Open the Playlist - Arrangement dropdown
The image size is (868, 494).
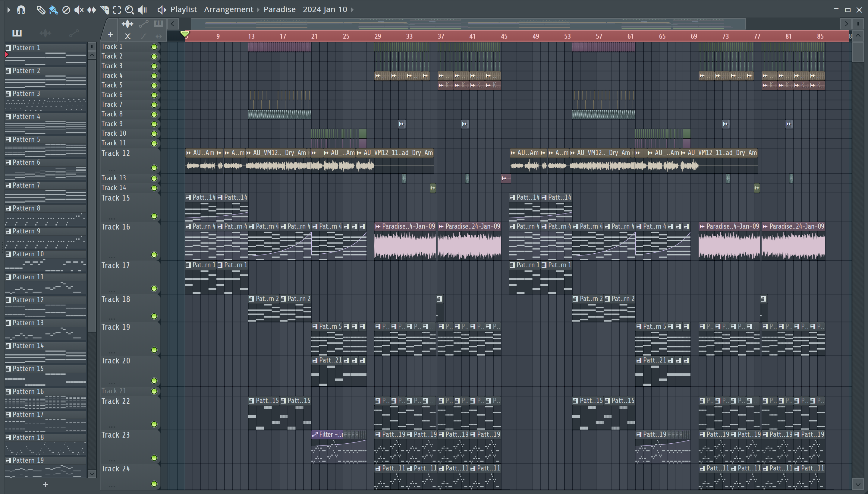pos(212,10)
